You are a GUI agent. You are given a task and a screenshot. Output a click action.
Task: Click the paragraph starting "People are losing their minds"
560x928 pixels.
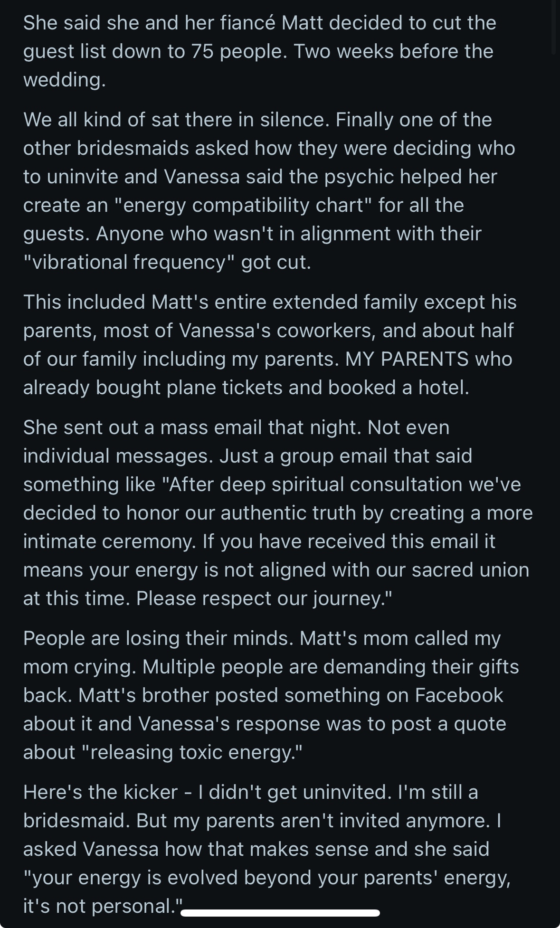click(x=271, y=695)
